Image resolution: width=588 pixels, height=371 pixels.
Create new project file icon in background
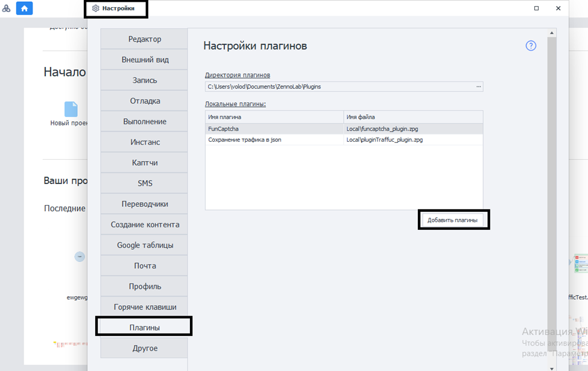coord(71,109)
